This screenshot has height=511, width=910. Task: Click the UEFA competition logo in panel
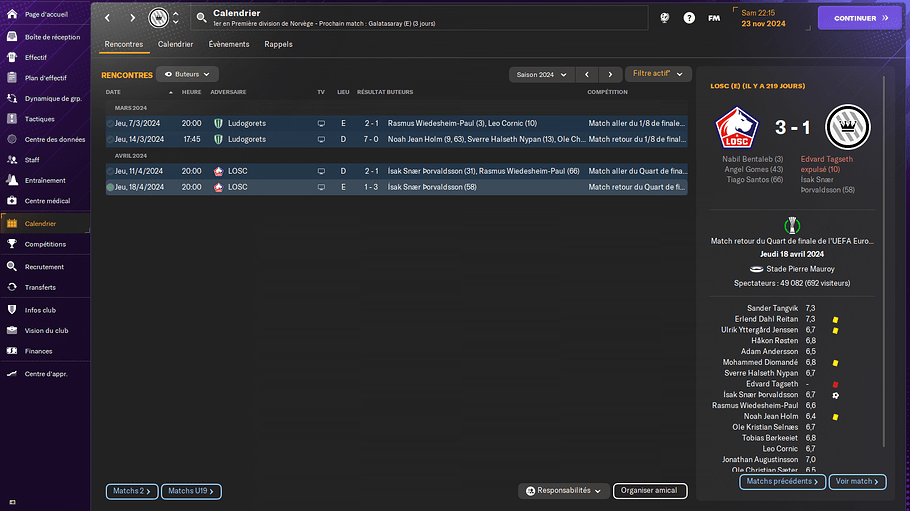792,225
